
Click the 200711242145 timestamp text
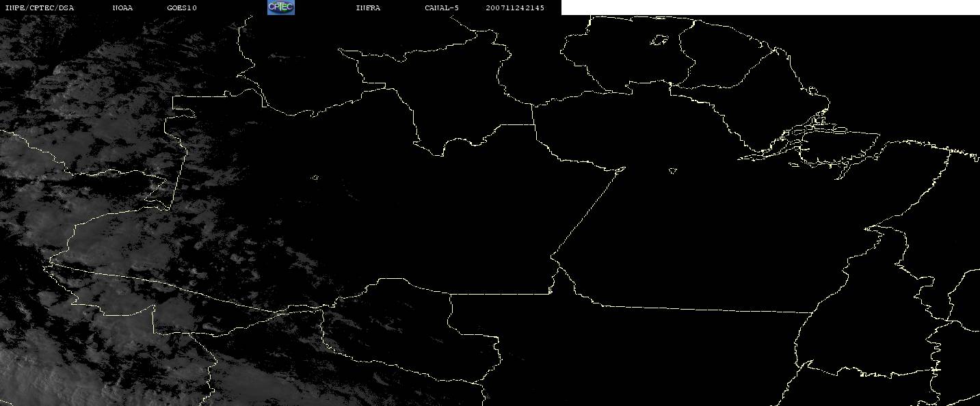[x=515, y=8]
